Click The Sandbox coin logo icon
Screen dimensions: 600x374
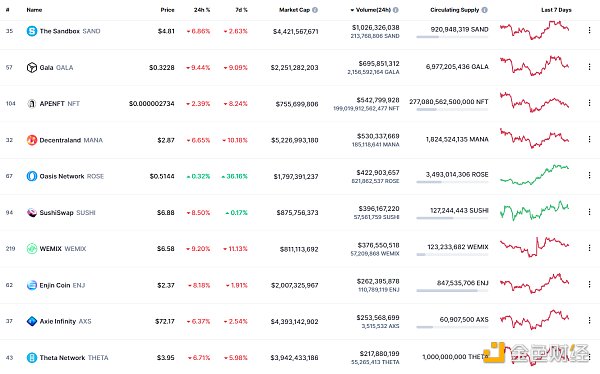[x=32, y=31]
